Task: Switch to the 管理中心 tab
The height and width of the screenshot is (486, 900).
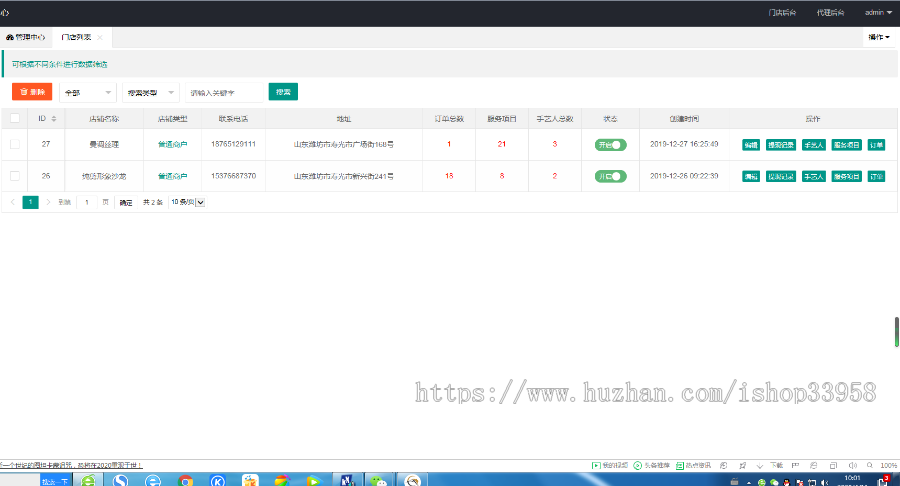Action: coord(25,37)
